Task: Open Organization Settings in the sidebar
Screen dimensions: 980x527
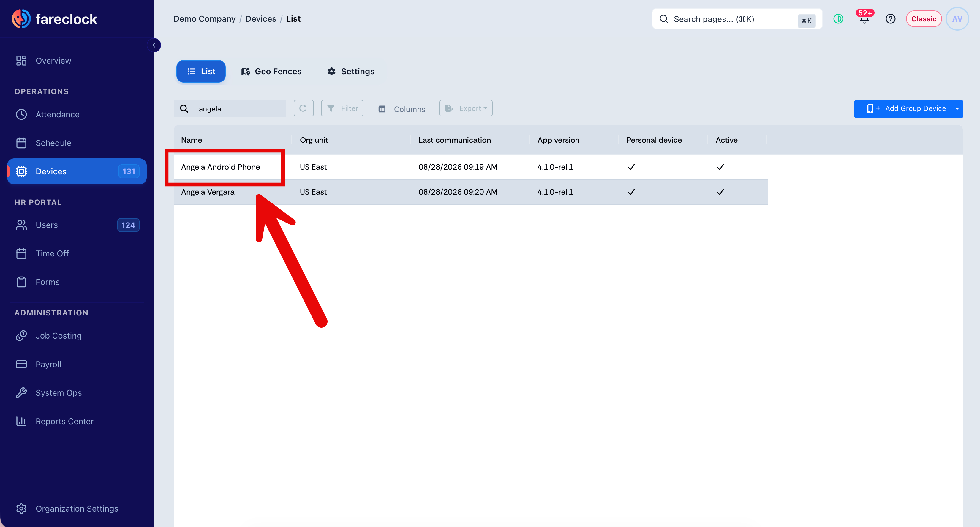Action: pos(77,509)
